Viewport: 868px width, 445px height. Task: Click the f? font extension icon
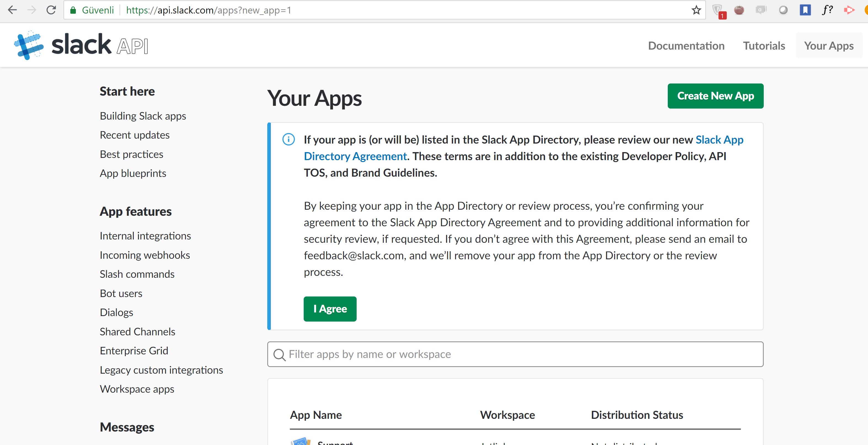click(x=827, y=10)
